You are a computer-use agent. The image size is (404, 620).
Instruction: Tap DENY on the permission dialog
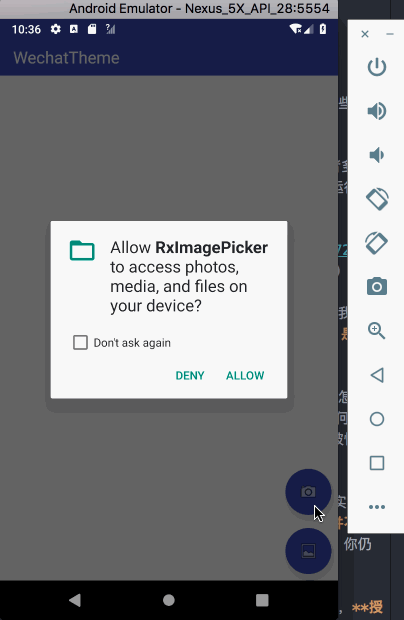tap(190, 375)
